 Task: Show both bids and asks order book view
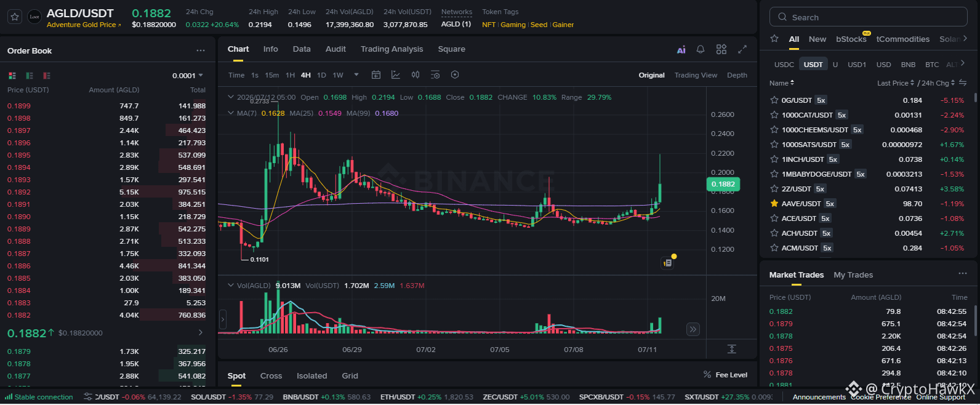click(12, 76)
